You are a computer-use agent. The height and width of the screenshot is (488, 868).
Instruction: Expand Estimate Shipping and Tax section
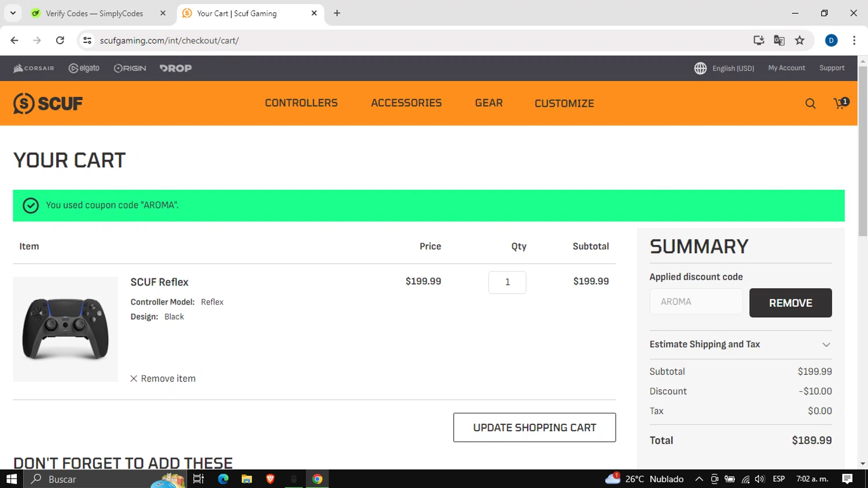tap(741, 344)
